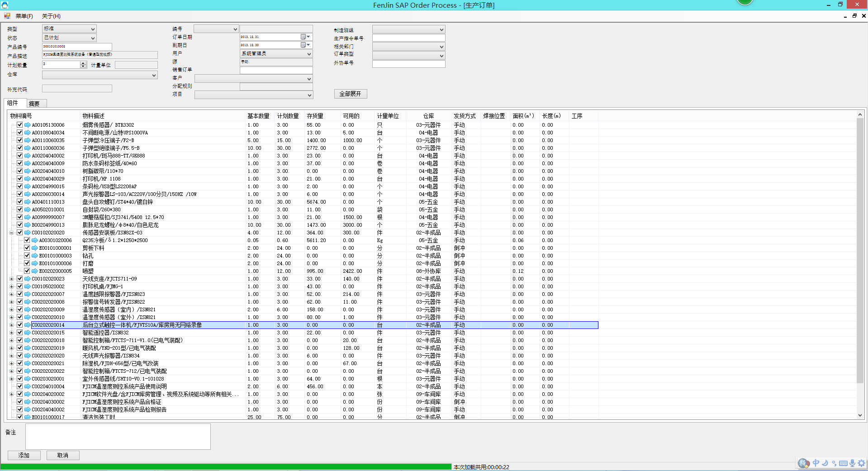This screenshot has width=868, height=471.
Task: Click arrow icon of row C00204010004
Action: pos(28,386)
